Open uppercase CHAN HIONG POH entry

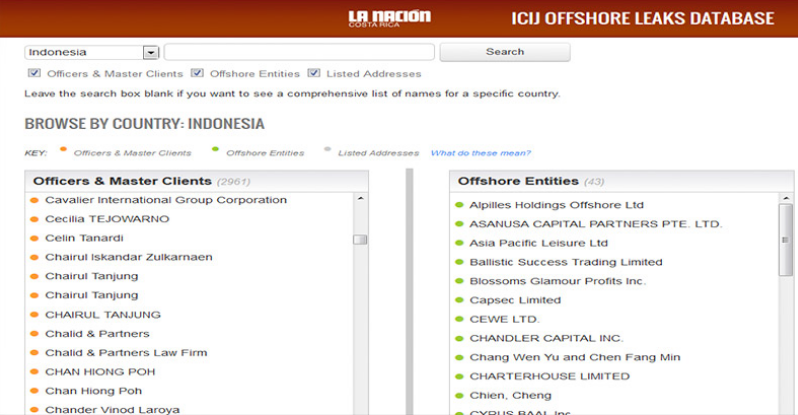pyautogui.click(x=100, y=372)
